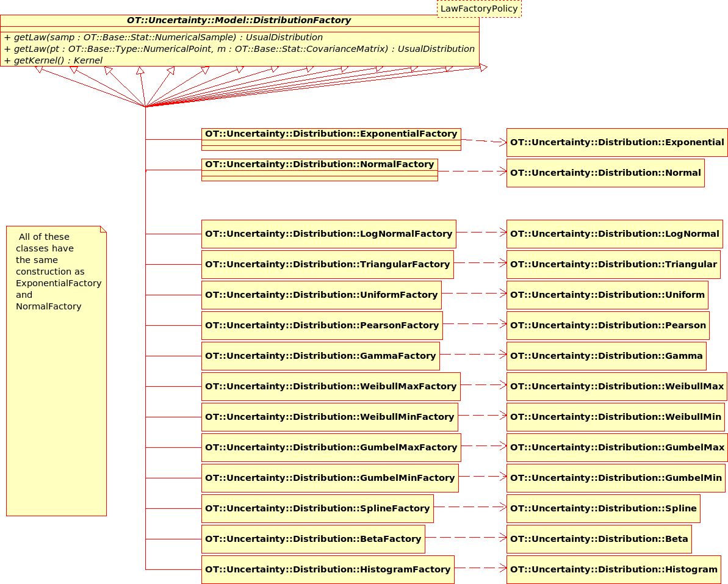The height and width of the screenshot is (584, 728).
Task: Select the Distribution::Histogram class box
Action: pyautogui.click(x=613, y=569)
